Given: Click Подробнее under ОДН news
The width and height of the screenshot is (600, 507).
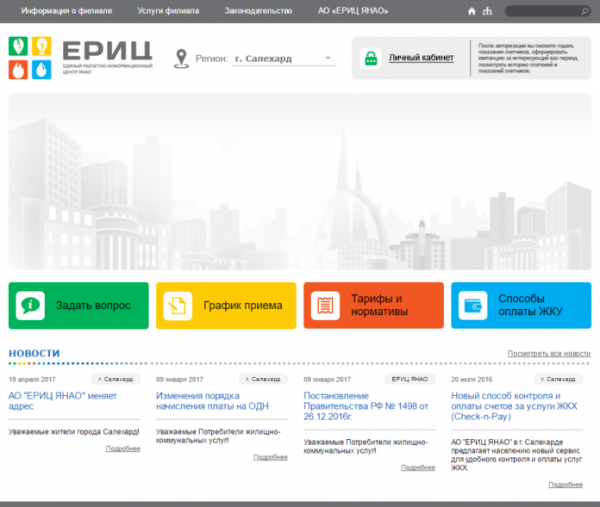Looking at the screenshot, I should point(270,457).
